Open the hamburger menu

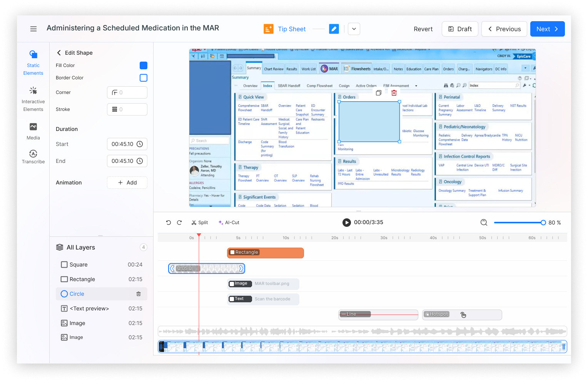pyautogui.click(x=33, y=29)
